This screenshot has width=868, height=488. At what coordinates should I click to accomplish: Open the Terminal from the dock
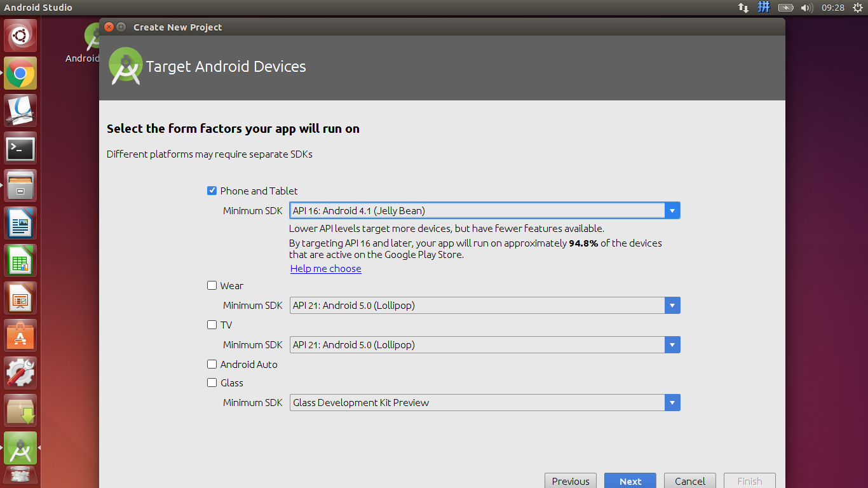point(20,149)
